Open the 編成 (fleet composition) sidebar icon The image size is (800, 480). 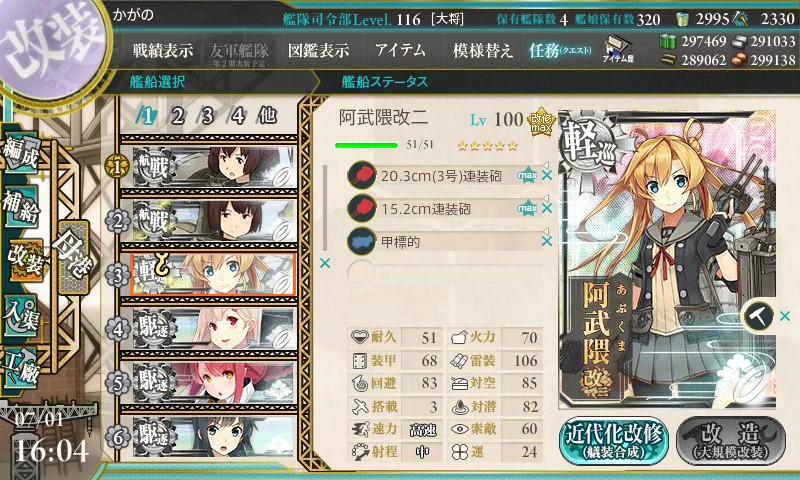21,153
